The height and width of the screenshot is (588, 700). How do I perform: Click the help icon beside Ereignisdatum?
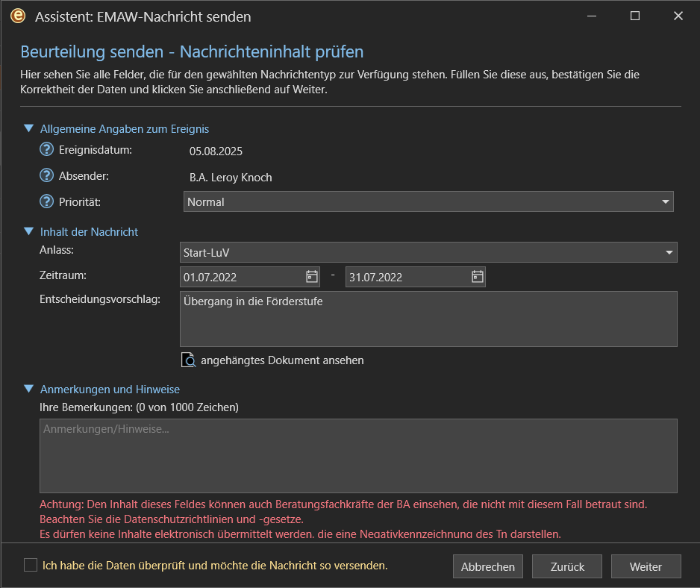click(x=46, y=149)
